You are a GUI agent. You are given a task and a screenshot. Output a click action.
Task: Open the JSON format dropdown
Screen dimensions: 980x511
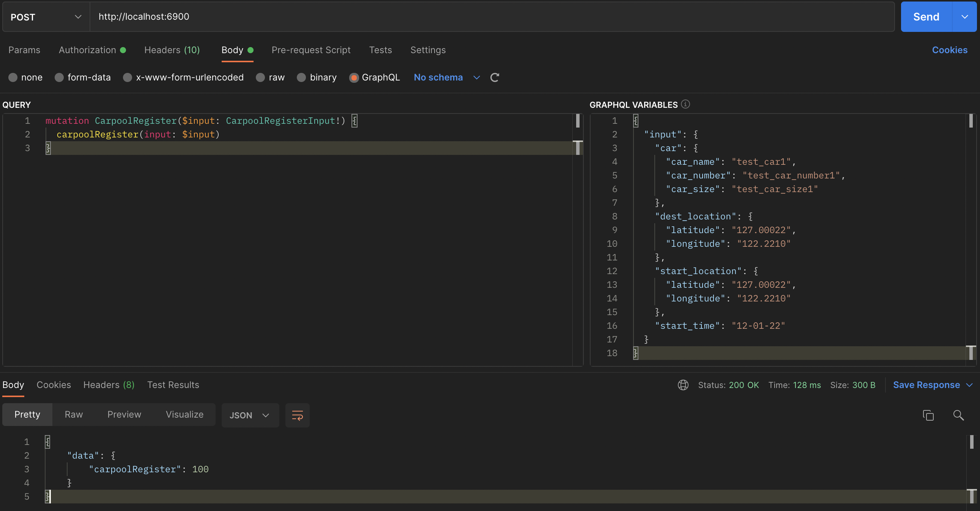tap(250, 415)
